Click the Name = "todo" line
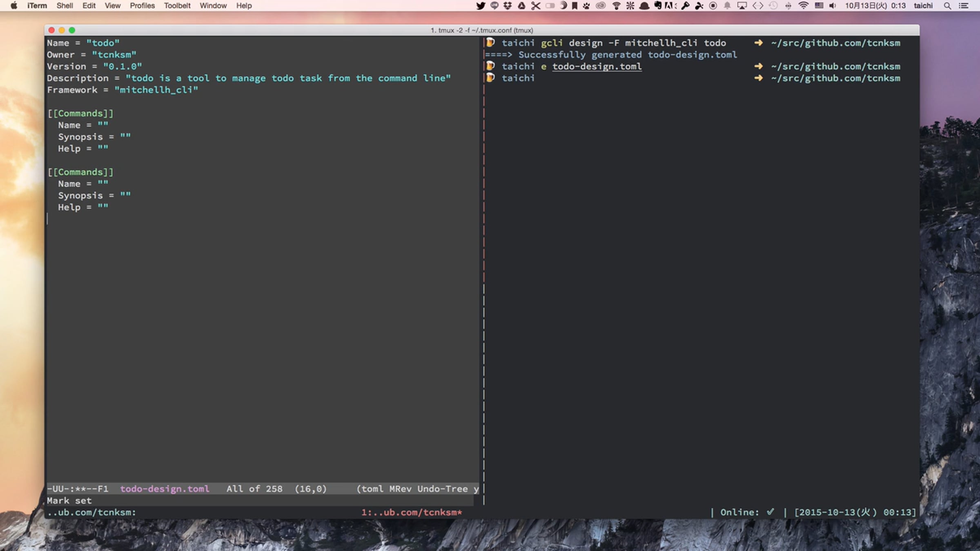 point(83,43)
